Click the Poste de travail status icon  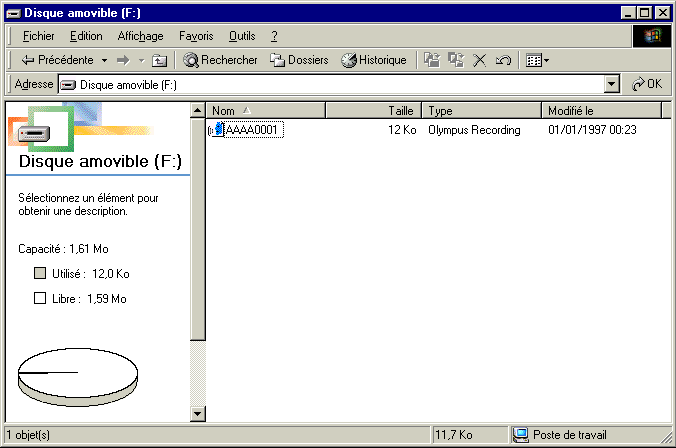[x=521, y=435]
